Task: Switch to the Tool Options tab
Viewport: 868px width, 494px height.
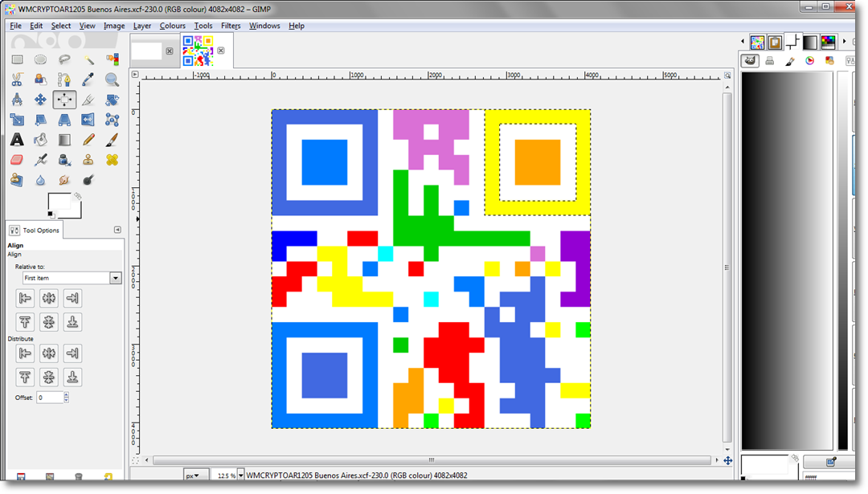Action: (x=35, y=230)
